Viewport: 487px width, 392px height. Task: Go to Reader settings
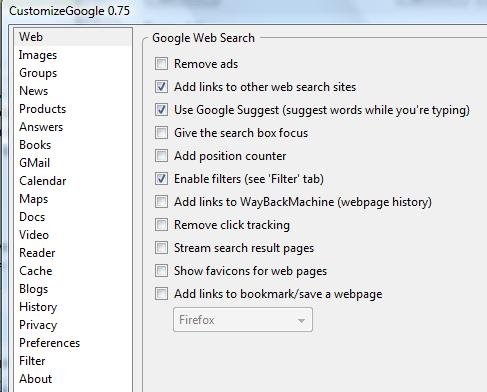click(73, 253)
